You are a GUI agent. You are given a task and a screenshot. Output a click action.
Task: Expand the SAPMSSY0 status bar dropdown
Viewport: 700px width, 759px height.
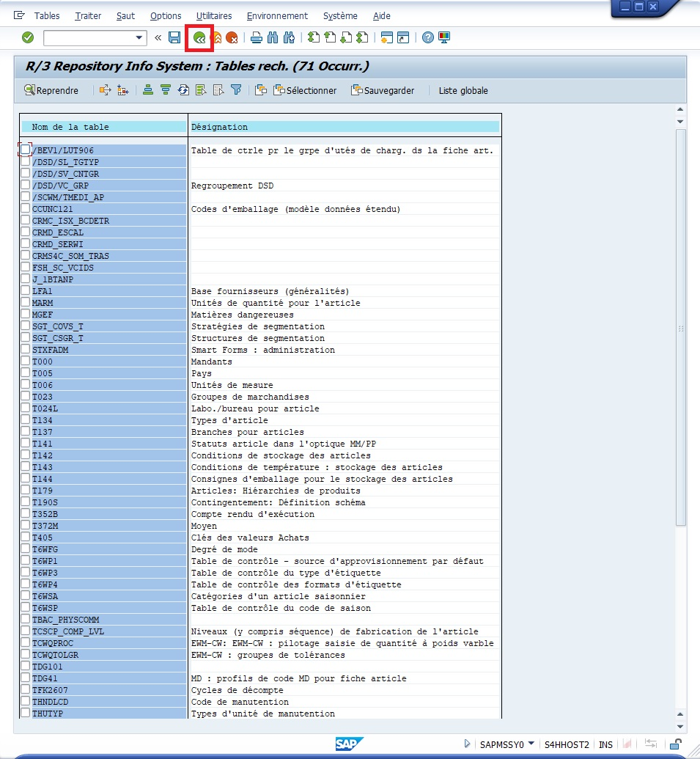point(531,744)
